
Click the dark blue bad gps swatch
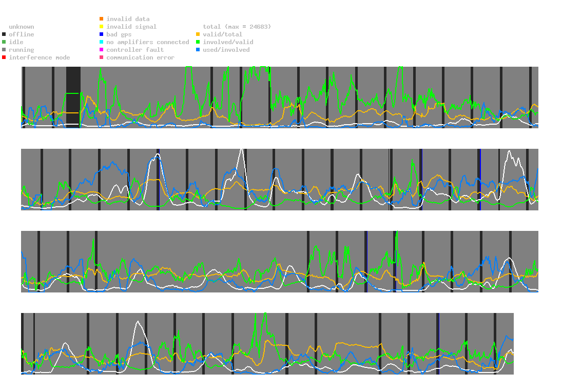tap(102, 34)
